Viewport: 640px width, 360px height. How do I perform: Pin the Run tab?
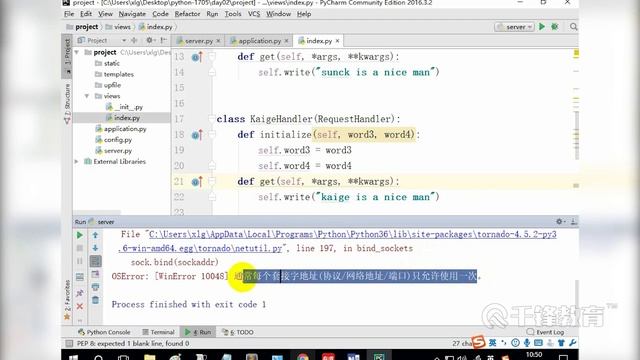[80, 293]
